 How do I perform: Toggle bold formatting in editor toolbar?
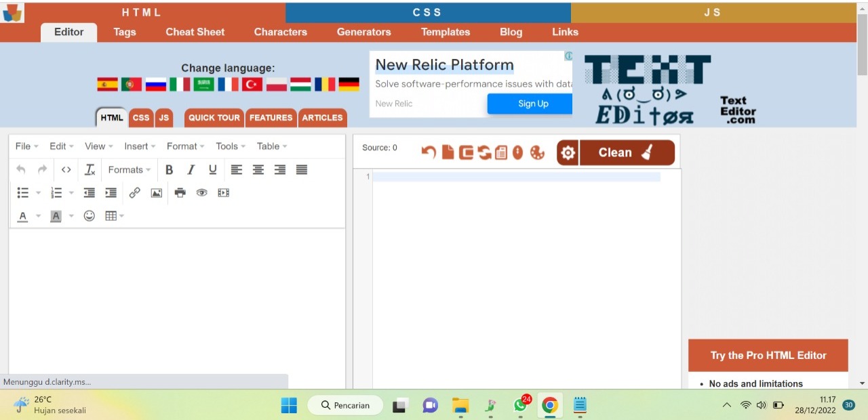(x=170, y=170)
